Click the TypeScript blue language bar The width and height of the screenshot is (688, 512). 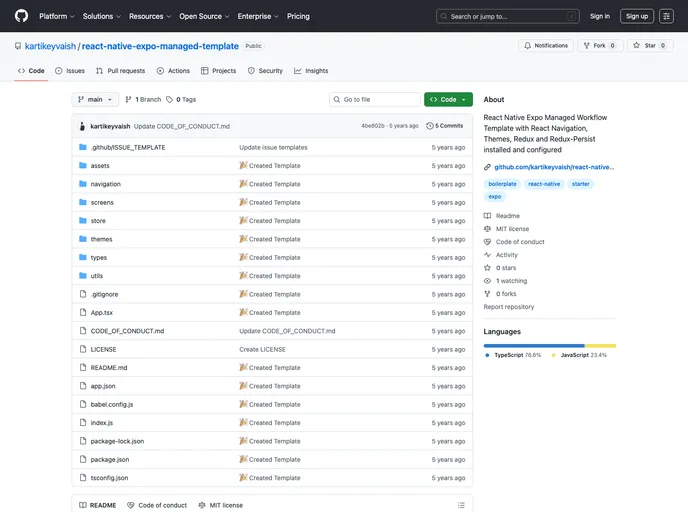pos(534,345)
